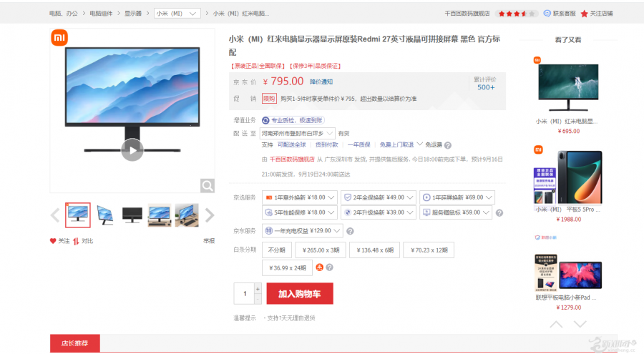Open 2年升级换新 ¥39.00 service dropdown

coord(379,212)
